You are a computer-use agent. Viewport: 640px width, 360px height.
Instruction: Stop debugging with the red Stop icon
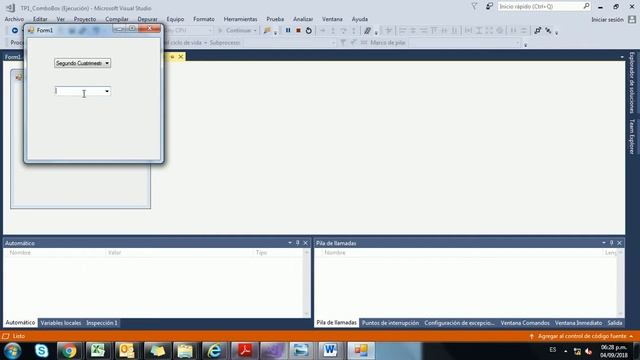click(x=298, y=30)
